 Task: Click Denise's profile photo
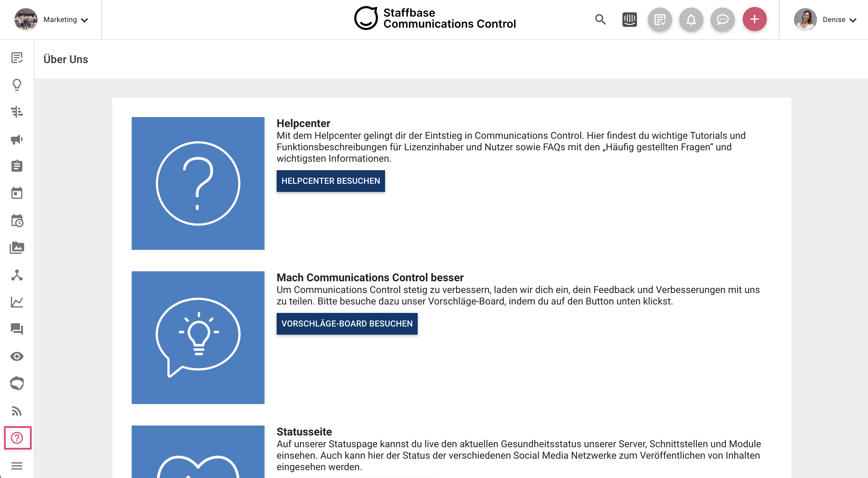point(805,20)
